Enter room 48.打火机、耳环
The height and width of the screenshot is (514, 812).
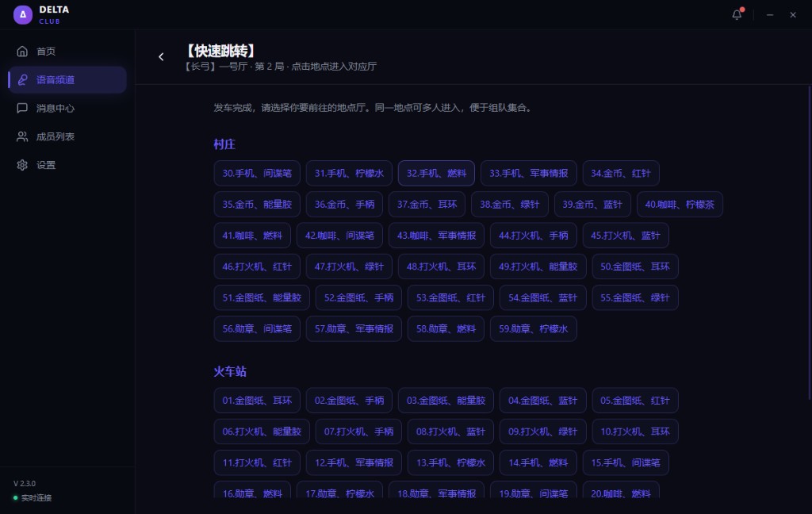441,267
